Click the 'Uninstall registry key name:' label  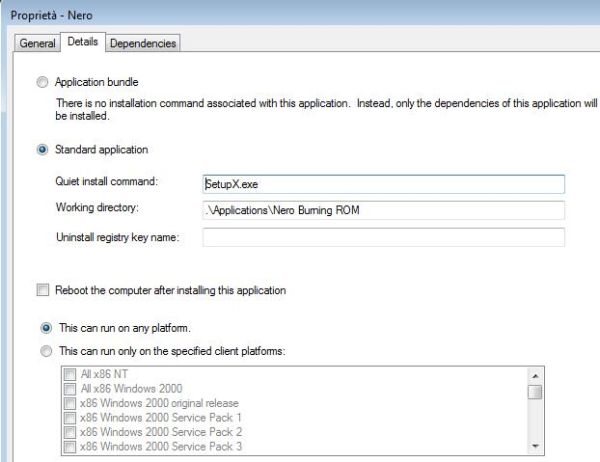click(x=117, y=237)
